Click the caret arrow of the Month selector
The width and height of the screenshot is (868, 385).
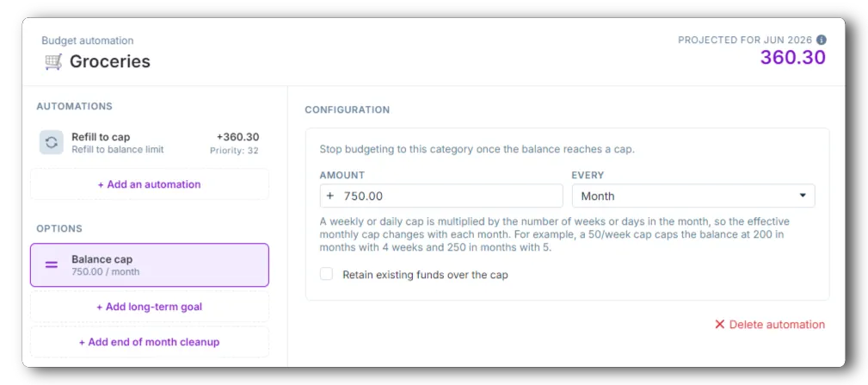[x=803, y=196]
